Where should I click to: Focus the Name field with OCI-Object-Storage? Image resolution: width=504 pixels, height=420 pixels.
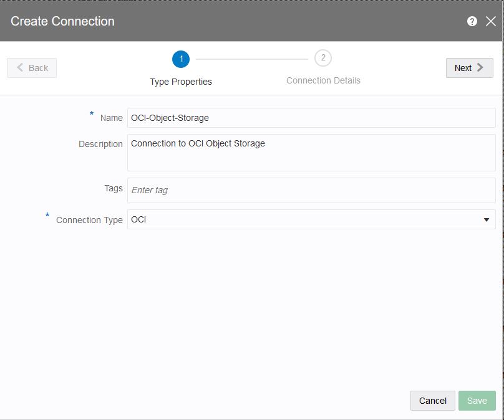pos(311,118)
